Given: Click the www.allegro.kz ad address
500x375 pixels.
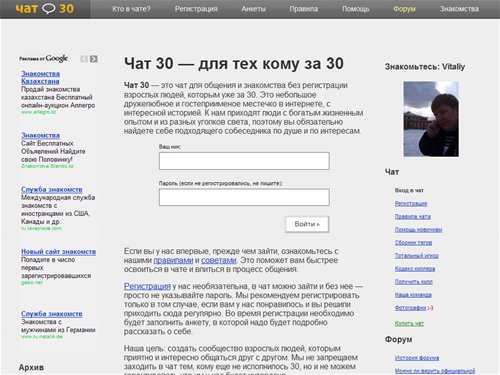Looking at the screenshot, I should pyautogui.click(x=38, y=112).
